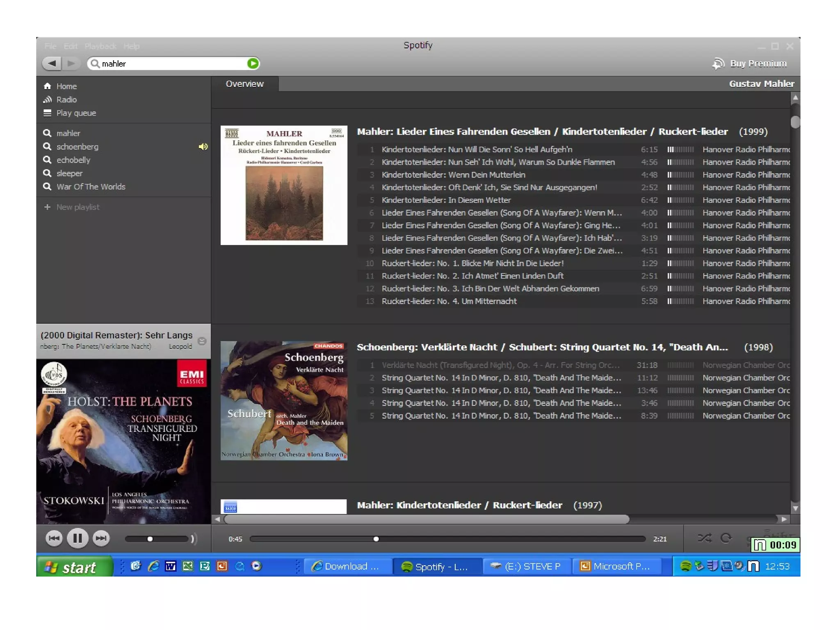Screen dimensions: 840x630
Task: Open Radio in the sidebar
Action: (66, 100)
